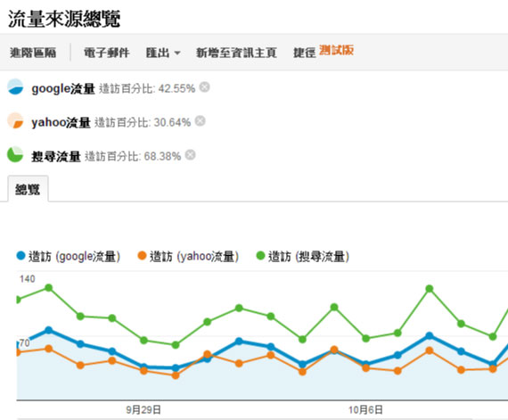Click the 30.64% visit percentage
508x420 pixels.
click(172, 122)
